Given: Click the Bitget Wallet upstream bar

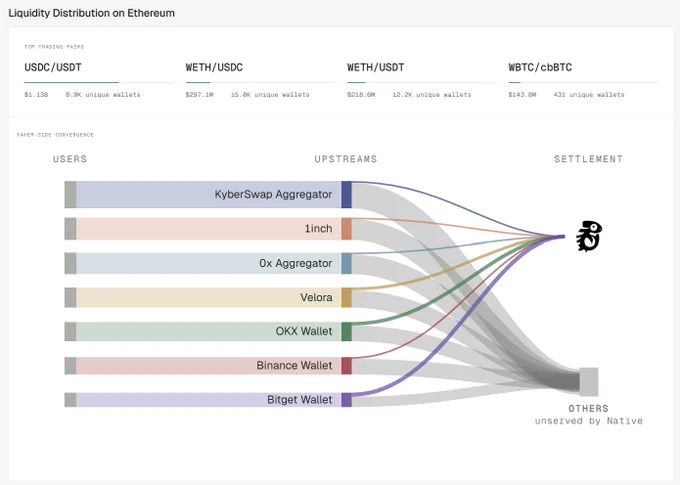Looking at the screenshot, I should tap(209, 400).
